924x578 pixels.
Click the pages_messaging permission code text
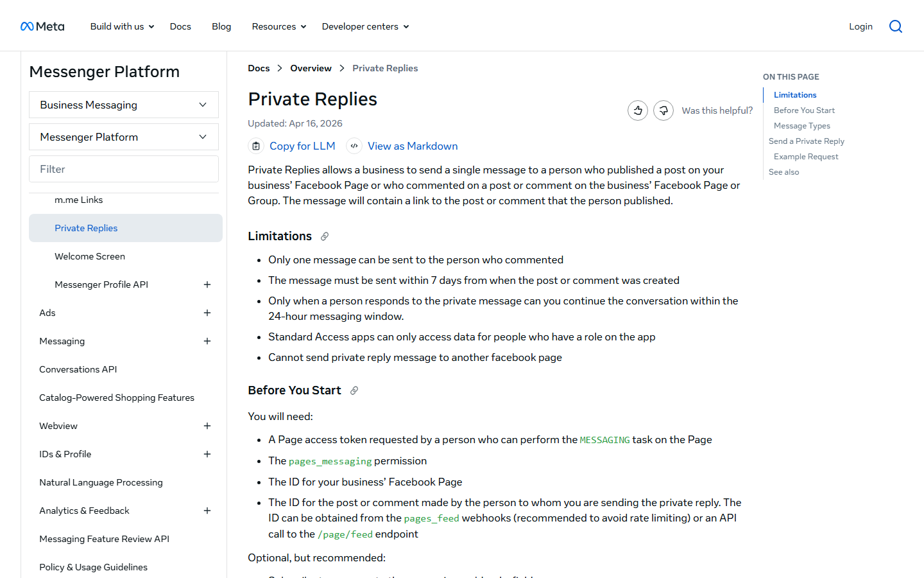[x=330, y=461]
